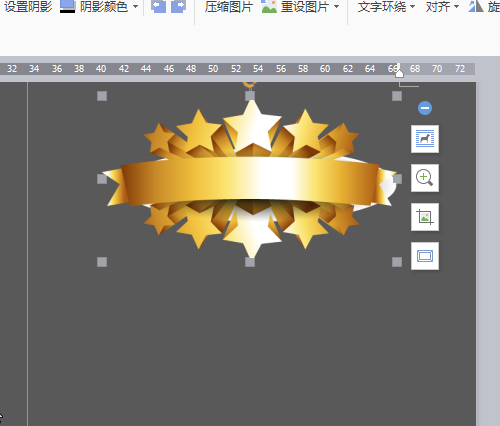Click the picture border floating icon
The height and width of the screenshot is (426, 500).
[x=425, y=256]
